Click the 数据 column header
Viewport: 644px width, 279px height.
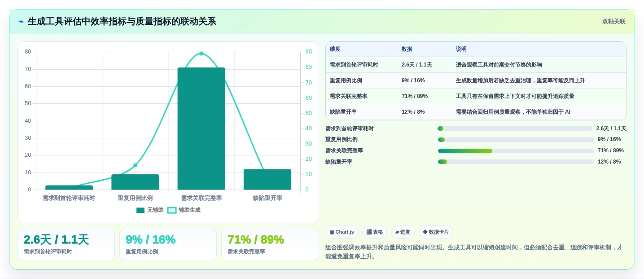click(x=407, y=49)
